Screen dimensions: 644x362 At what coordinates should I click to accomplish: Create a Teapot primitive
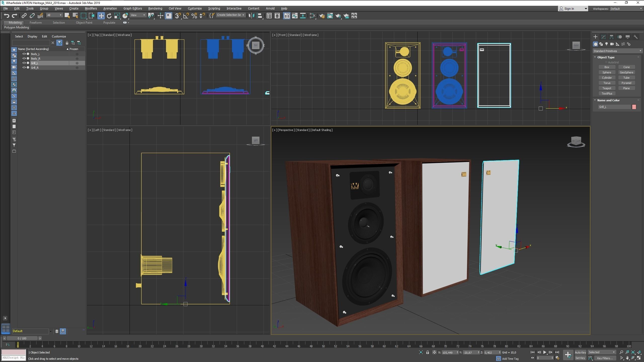pos(607,88)
